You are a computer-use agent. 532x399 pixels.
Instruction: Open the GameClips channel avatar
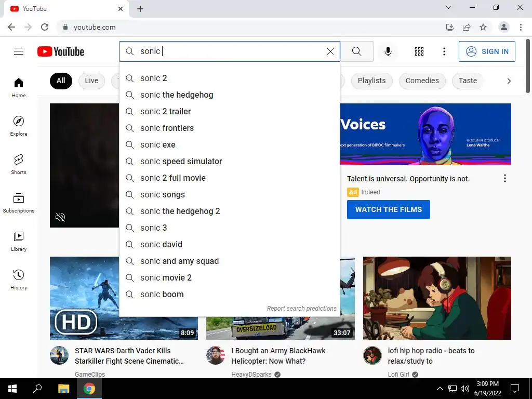point(59,355)
